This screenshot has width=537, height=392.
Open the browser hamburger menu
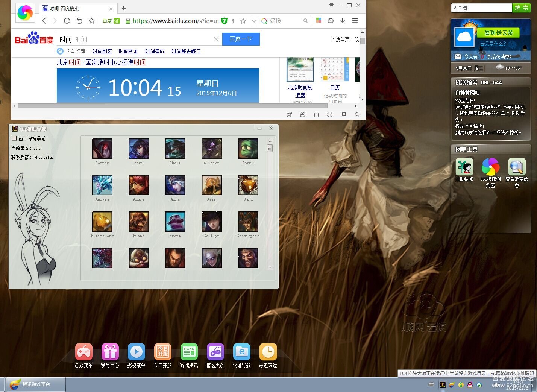(355, 21)
